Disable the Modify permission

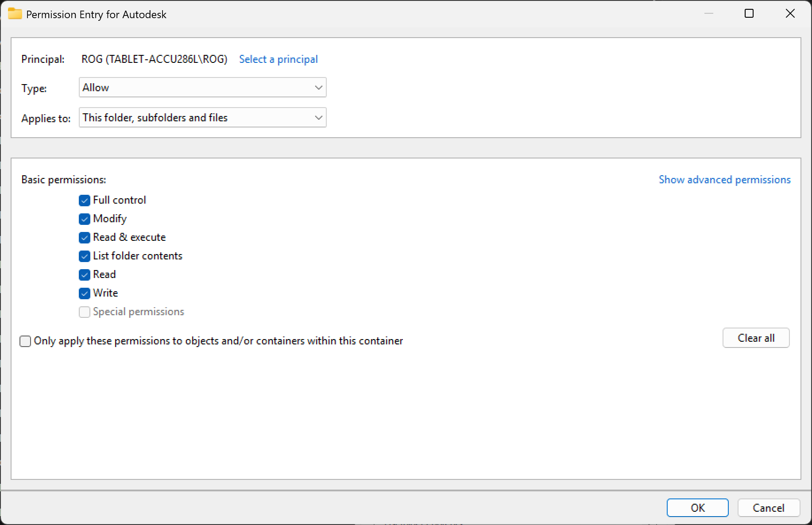[x=84, y=219]
